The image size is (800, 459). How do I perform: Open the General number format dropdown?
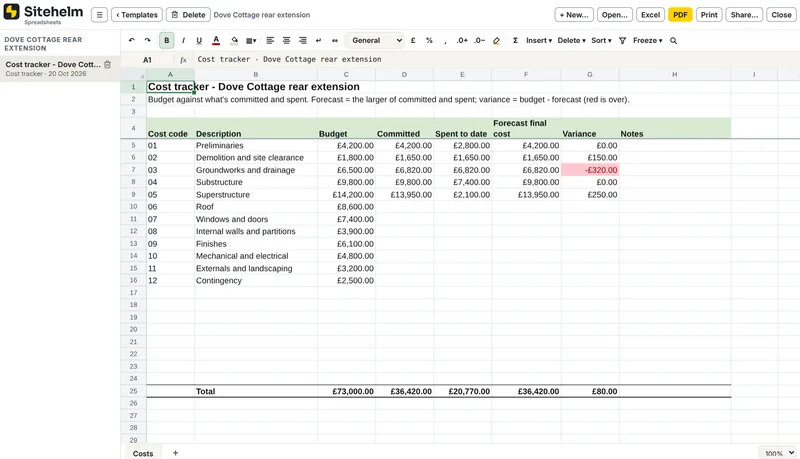click(376, 40)
